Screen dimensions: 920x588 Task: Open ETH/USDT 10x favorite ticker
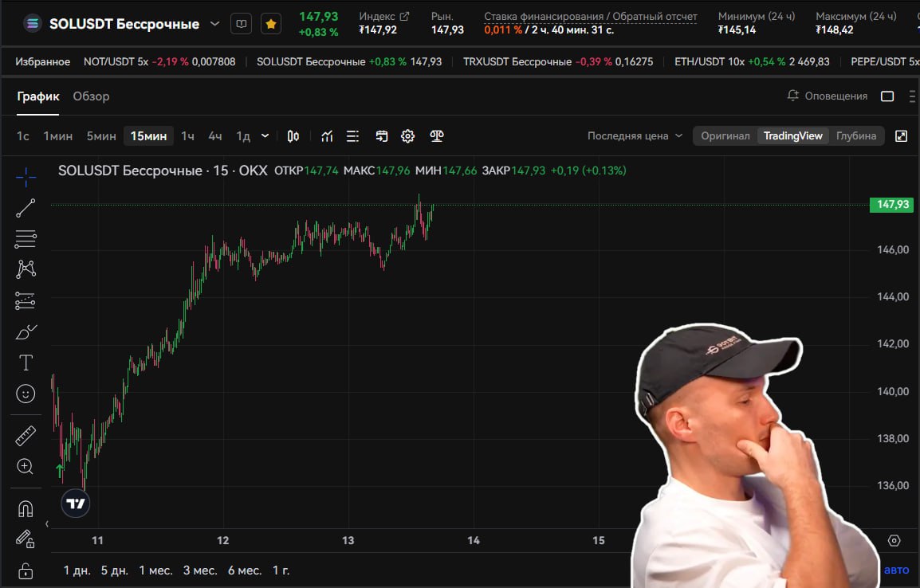point(753,61)
